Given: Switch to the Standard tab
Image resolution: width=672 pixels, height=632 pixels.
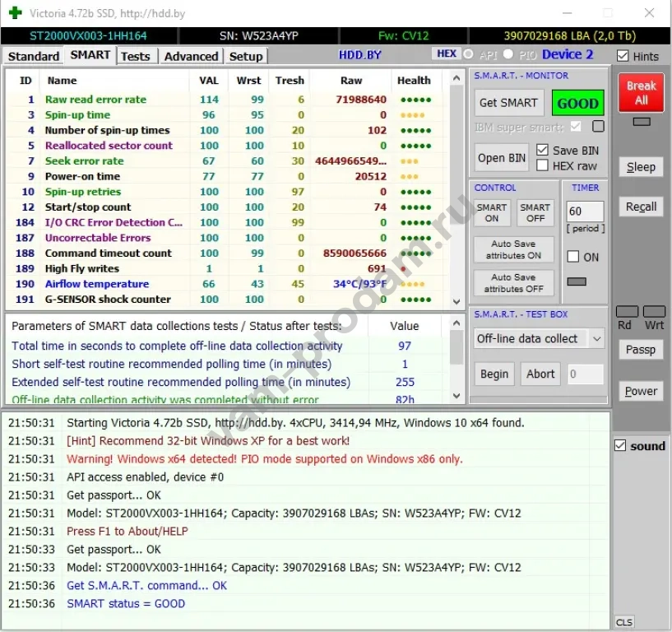Looking at the screenshot, I should point(34,57).
